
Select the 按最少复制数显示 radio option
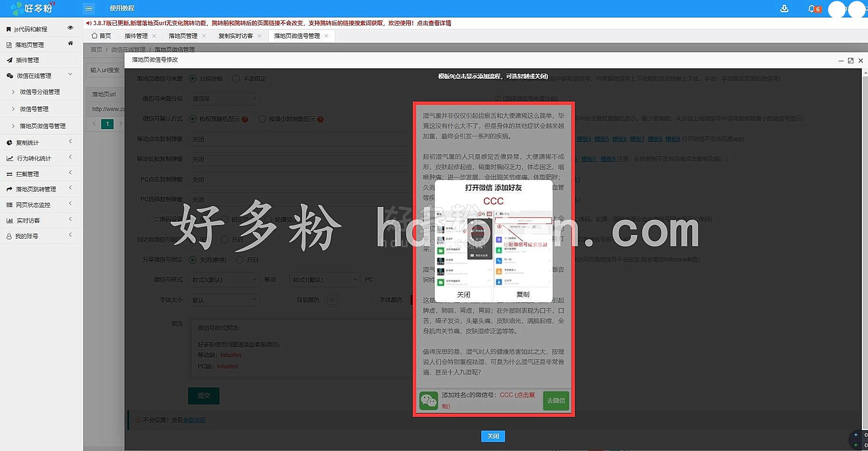point(262,119)
